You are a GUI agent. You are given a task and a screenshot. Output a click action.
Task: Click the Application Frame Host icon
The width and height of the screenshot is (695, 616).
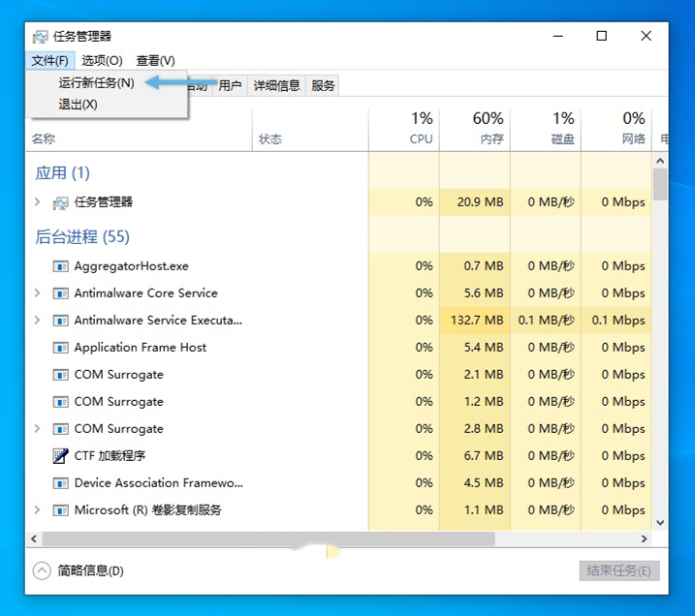[x=60, y=348]
